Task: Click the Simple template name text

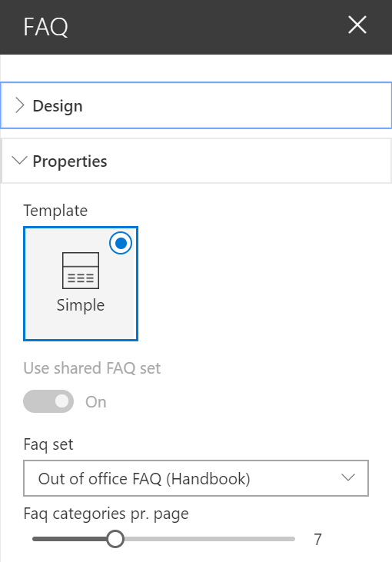Action: point(81,306)
